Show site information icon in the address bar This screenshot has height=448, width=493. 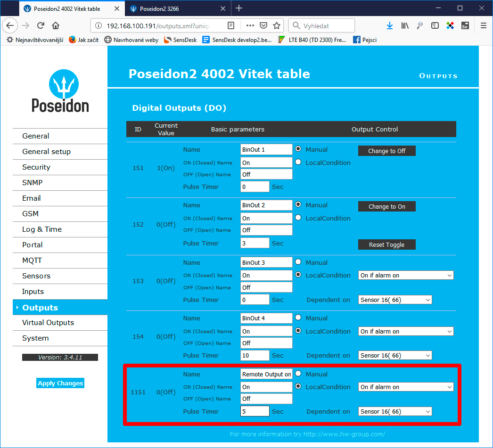(x=99, y=26)
